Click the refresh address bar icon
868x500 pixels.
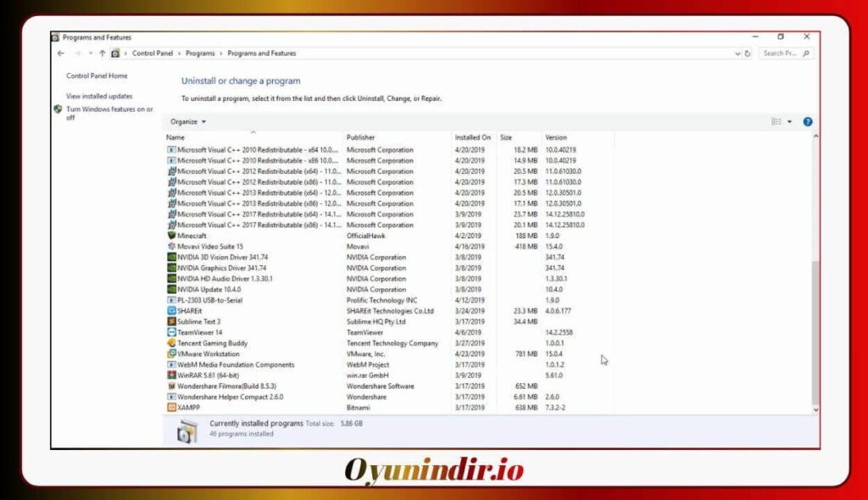pos(748,53)
